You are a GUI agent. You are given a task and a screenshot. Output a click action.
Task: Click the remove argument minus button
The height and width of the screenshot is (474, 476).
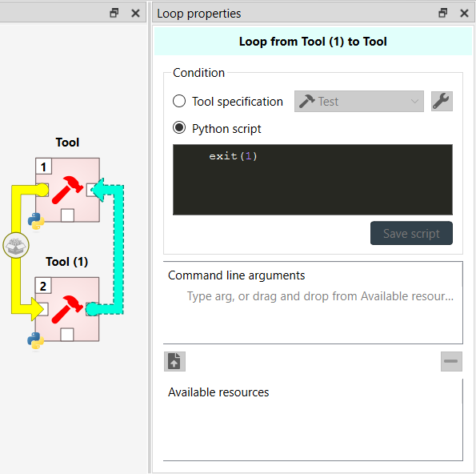[x=451, y=361]
